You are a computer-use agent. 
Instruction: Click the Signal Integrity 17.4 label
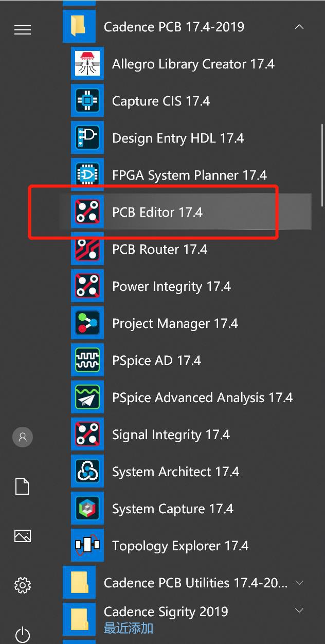171,434
